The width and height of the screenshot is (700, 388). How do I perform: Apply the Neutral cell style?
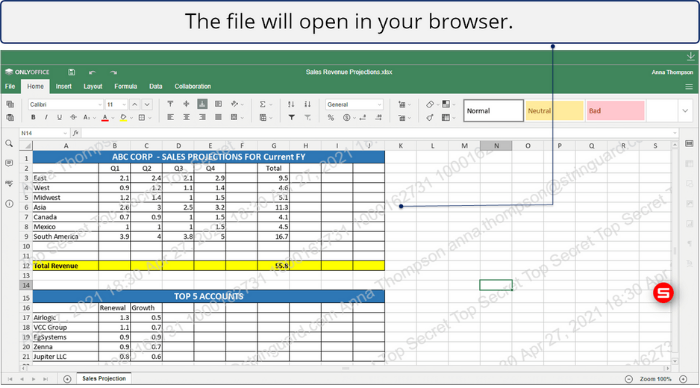(554, 111)
